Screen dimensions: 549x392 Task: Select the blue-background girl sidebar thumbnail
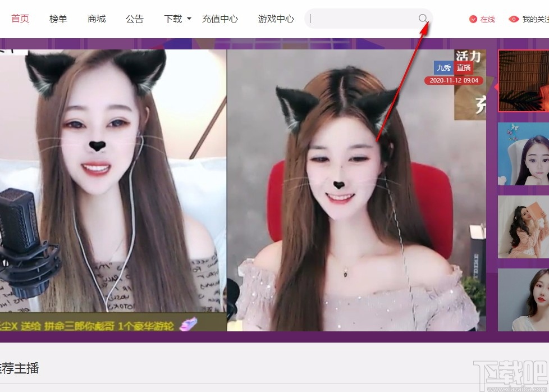(523, 154)
